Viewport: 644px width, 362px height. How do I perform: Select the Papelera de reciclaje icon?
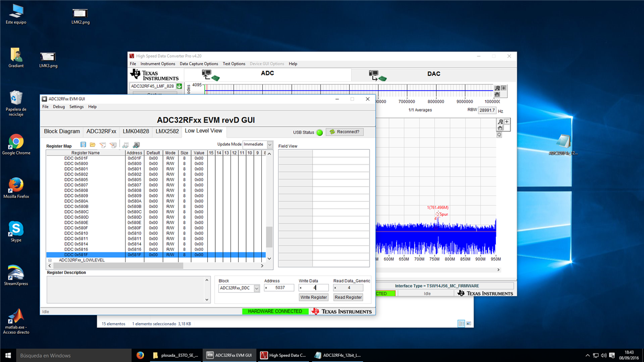(16, 104)
